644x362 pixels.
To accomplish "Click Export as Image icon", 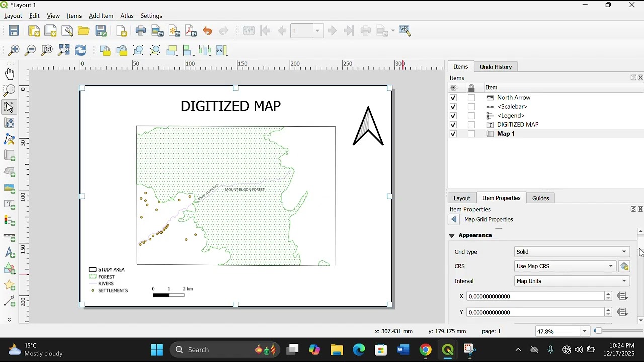I will tap(157, 31).
